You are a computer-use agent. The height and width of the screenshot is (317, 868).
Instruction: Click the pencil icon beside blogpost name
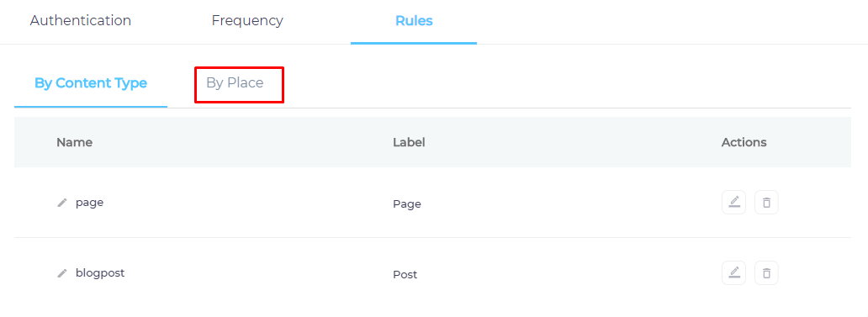coord(62,273)
